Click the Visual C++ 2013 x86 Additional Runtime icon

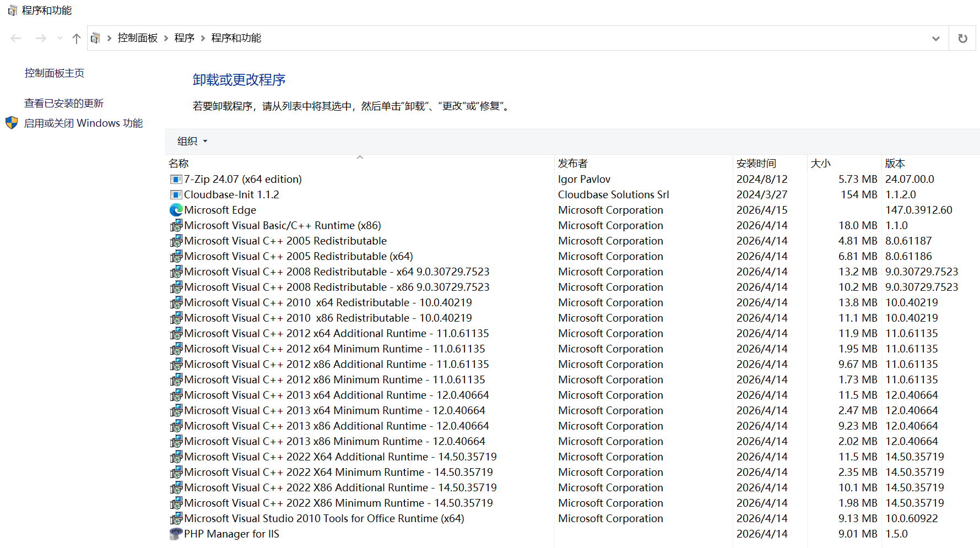pyautogui.click(x=176, y=426)
